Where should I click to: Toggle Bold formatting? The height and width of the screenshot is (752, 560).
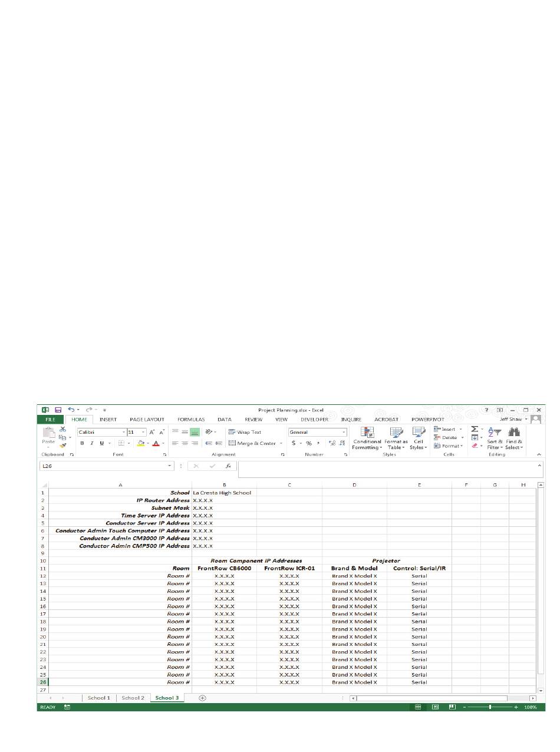click(x=83, y=443)
